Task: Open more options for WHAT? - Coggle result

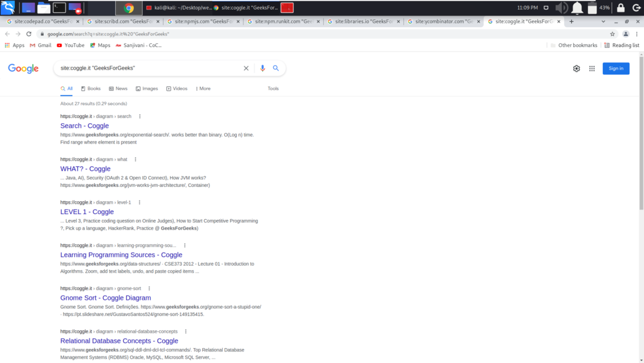Action: coord(135,159)
